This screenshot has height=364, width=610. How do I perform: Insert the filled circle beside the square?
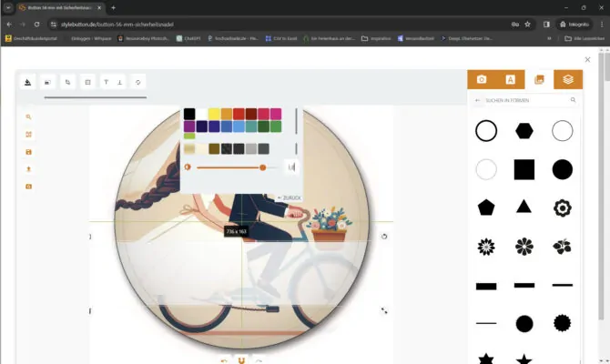point(562,169)
